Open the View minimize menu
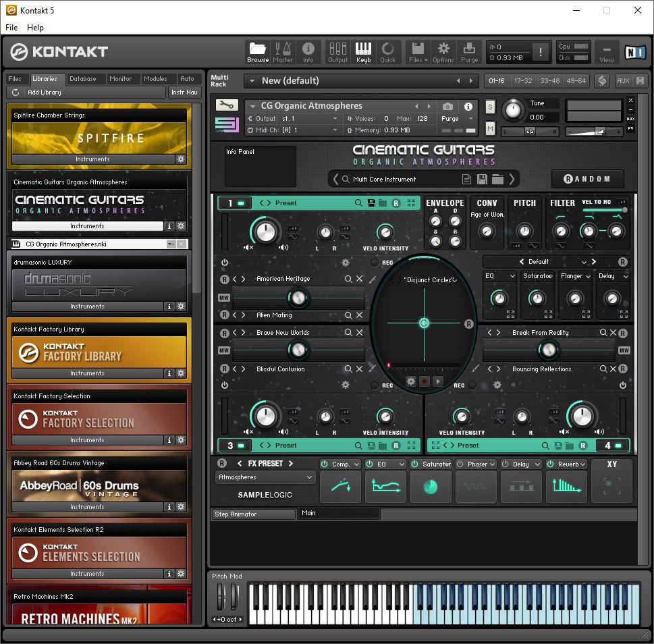The width and height of the screenshot is (654, 644). pos(607,52)
